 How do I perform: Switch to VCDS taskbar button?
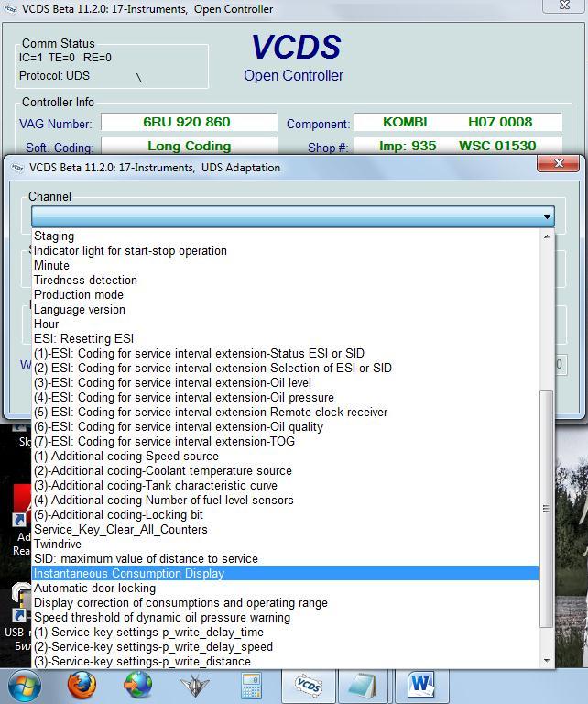307,685
